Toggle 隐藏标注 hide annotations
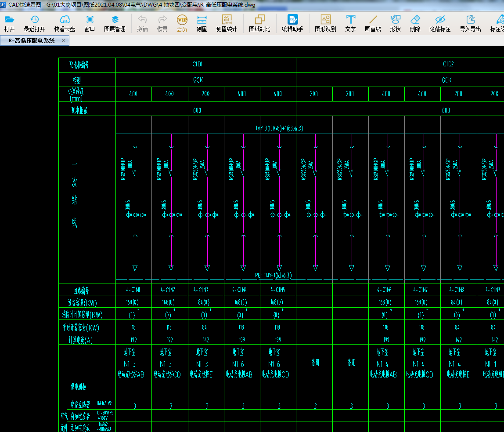The width and height of the screenshot is (504, 432). pyautogui.click(x=440, y=23)
